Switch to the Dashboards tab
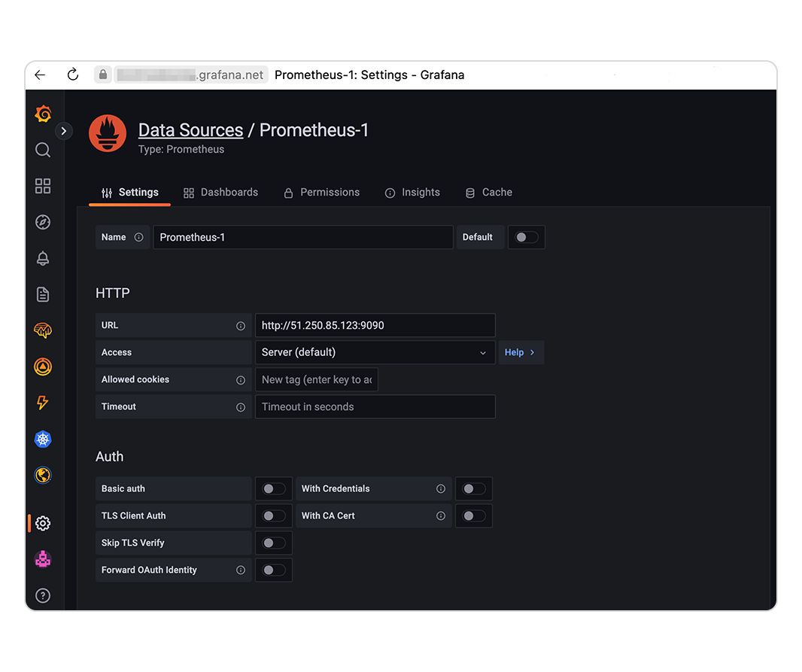Viewport: 802px width, 672px height. tap(221, 193)
